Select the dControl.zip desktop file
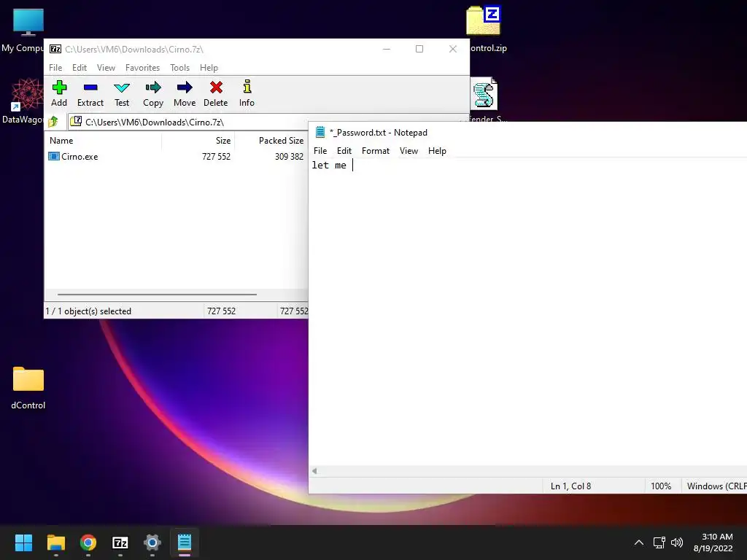This screenshot has height=560, width=747. click(485, 29)
